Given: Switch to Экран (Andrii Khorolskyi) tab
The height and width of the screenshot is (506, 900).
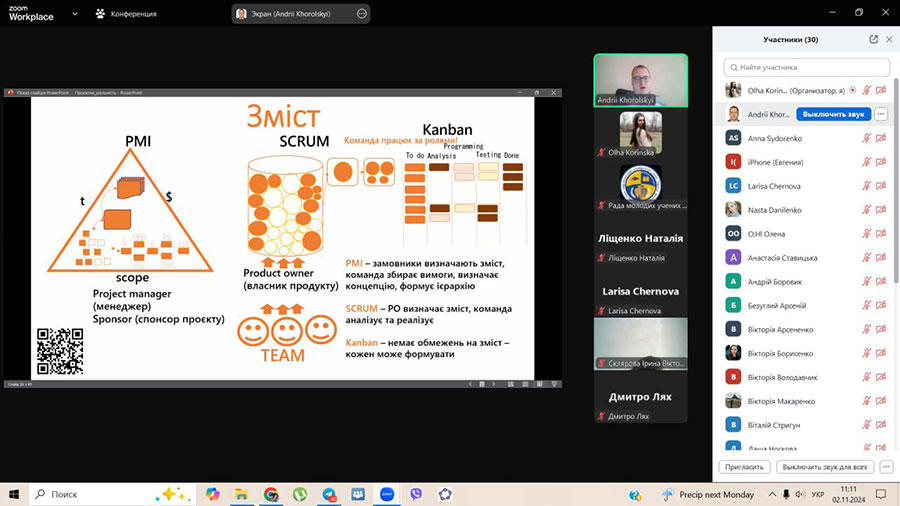Looking at the screenshot, I should pyautogui.click(x=301, y=14).
